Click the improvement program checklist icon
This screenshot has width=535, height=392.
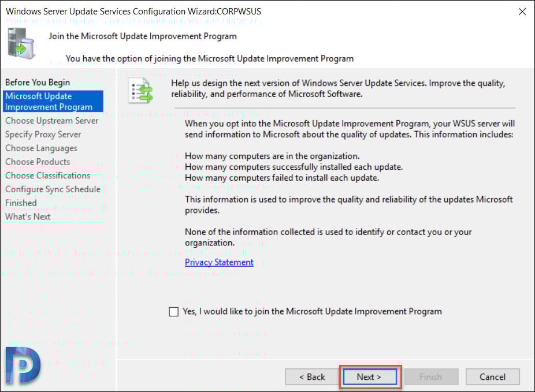tap(140, 91)
